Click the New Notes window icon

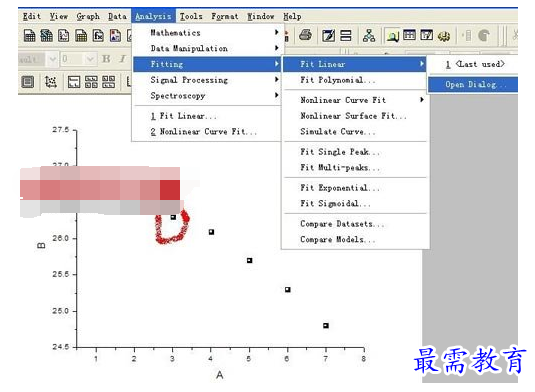328,35
